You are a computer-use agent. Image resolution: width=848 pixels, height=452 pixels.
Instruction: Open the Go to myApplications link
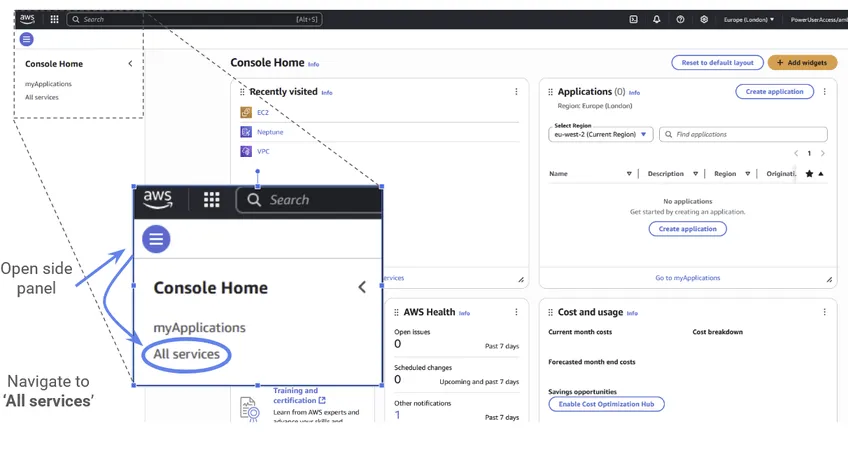click(687, 278)
